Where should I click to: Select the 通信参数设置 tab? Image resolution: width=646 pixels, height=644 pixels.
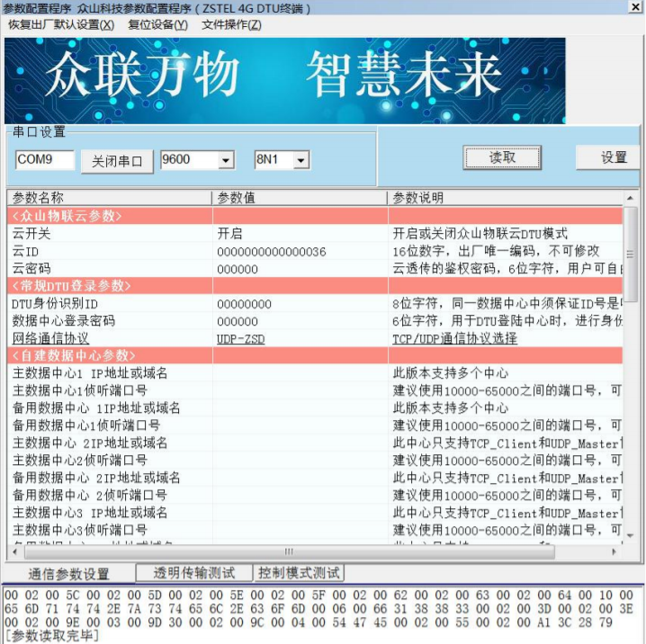point(68,574)
